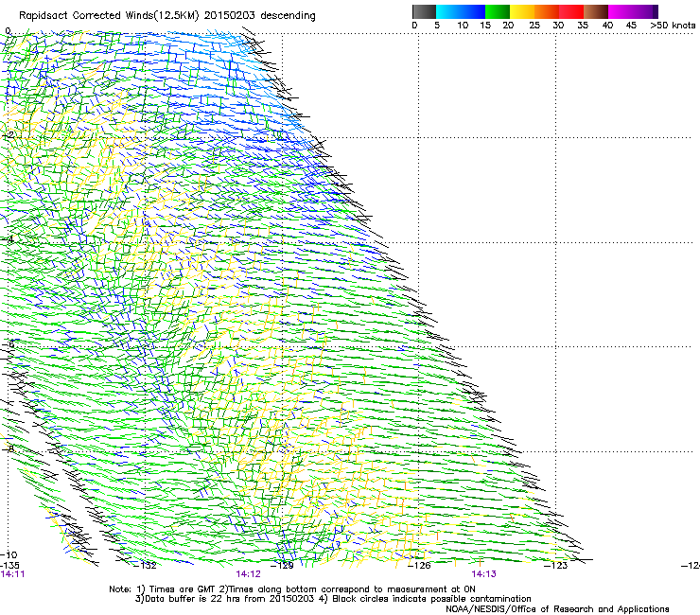Click the -4 latitude axis label

click(x=9, y=239)
